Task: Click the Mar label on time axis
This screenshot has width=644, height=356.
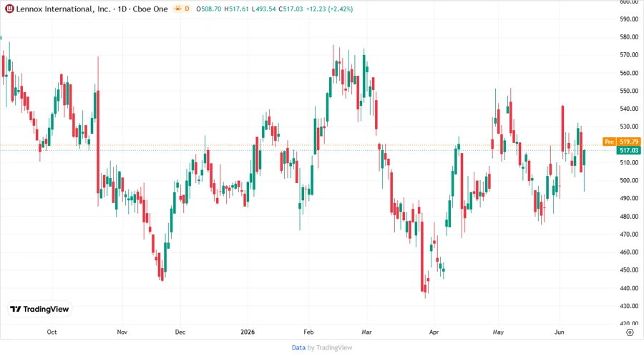Action: (x=366, y=332)
